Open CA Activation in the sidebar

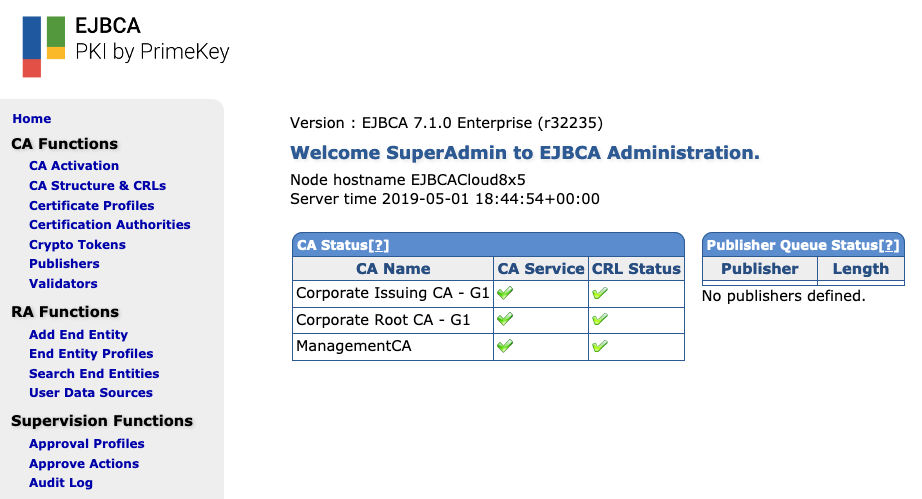(74, 166)
